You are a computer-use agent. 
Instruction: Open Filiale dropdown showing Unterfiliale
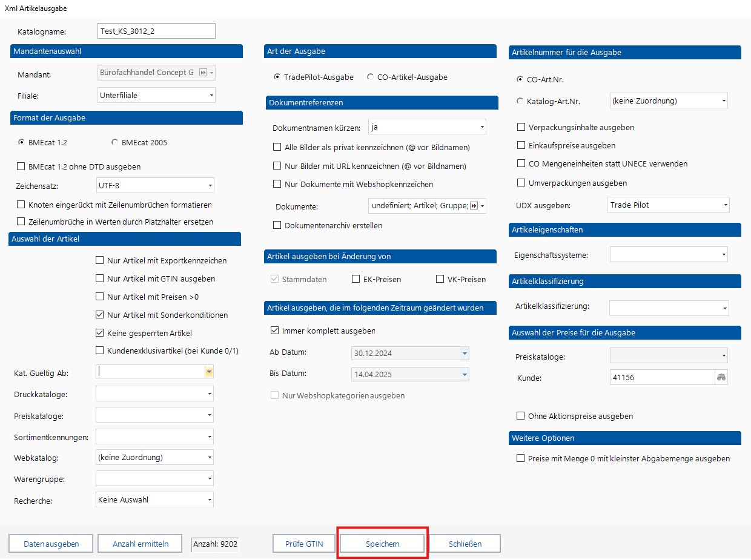[x=157, y=95]
